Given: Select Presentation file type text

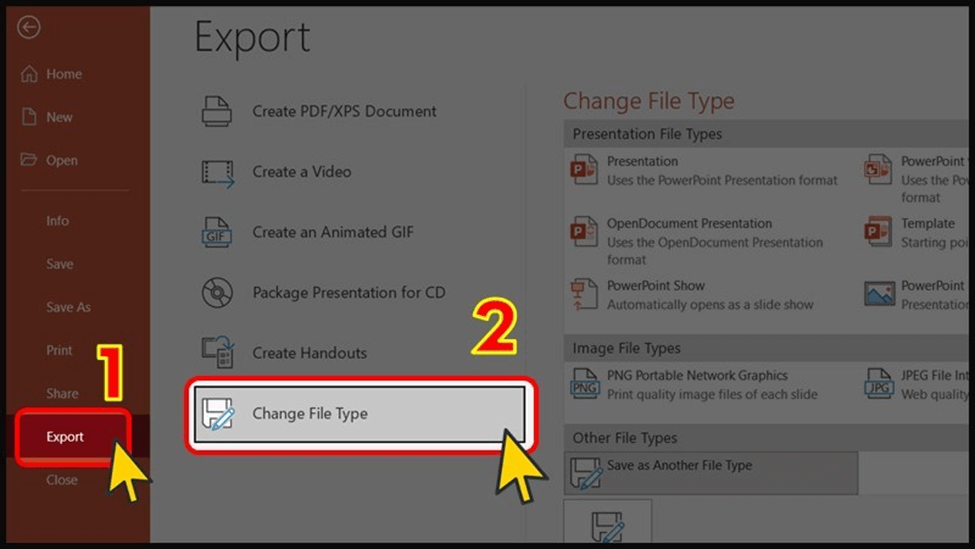Looking at the screenshot, I should [642, 161].
